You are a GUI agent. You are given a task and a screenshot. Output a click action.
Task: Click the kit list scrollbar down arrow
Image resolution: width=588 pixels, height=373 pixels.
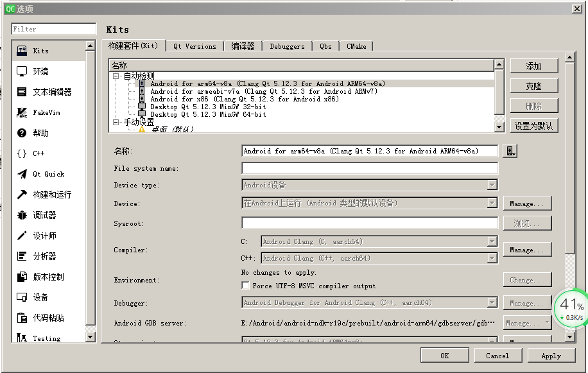pos(499,126)
